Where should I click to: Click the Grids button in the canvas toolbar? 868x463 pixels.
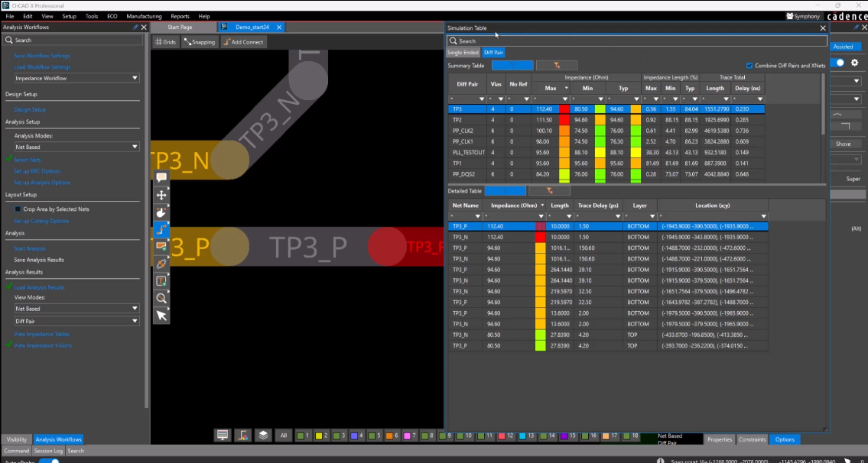(x=166, y=42)
